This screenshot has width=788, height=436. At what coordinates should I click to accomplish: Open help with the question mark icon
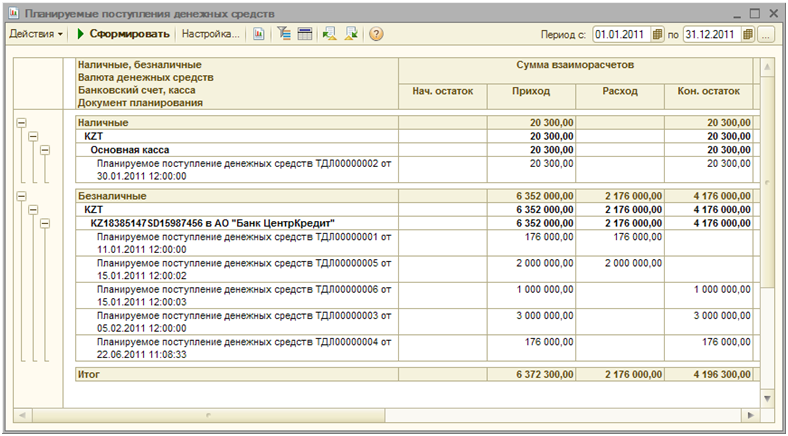[x=376, y=34]
